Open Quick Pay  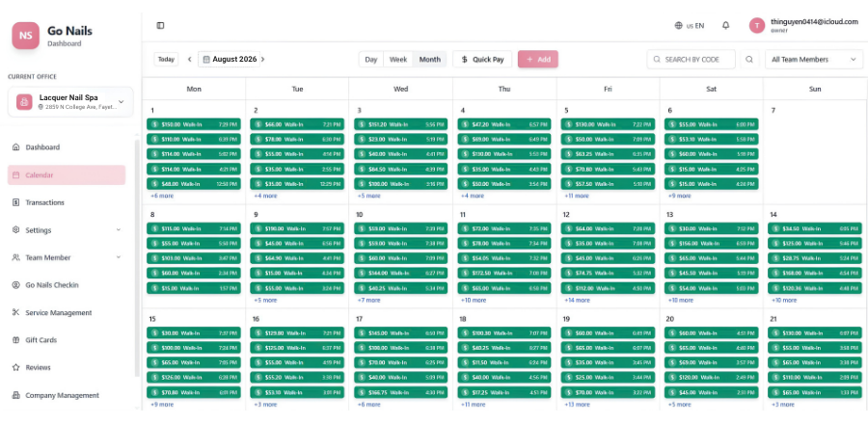tap(482, 59)
